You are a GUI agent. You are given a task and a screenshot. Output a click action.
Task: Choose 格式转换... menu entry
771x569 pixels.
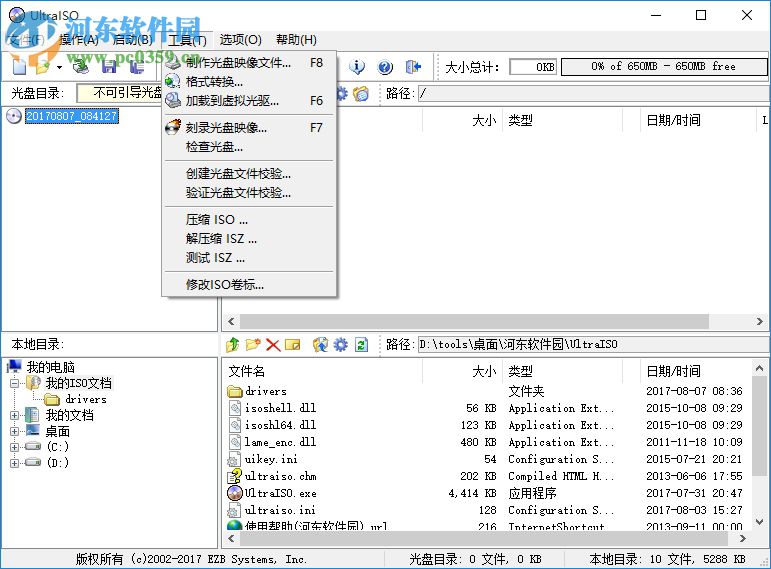click(249, 82)
